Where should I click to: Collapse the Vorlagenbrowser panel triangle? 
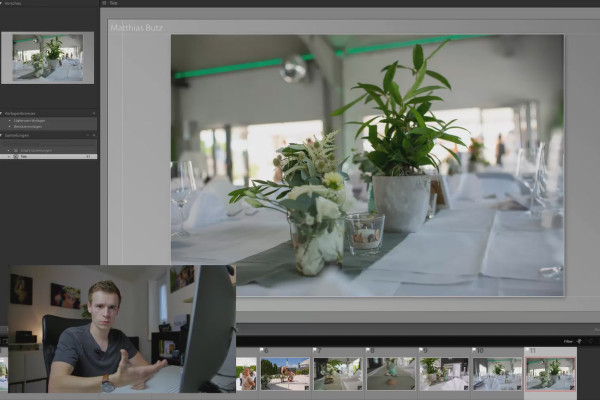pyautogui.click(x=1, y=114)
